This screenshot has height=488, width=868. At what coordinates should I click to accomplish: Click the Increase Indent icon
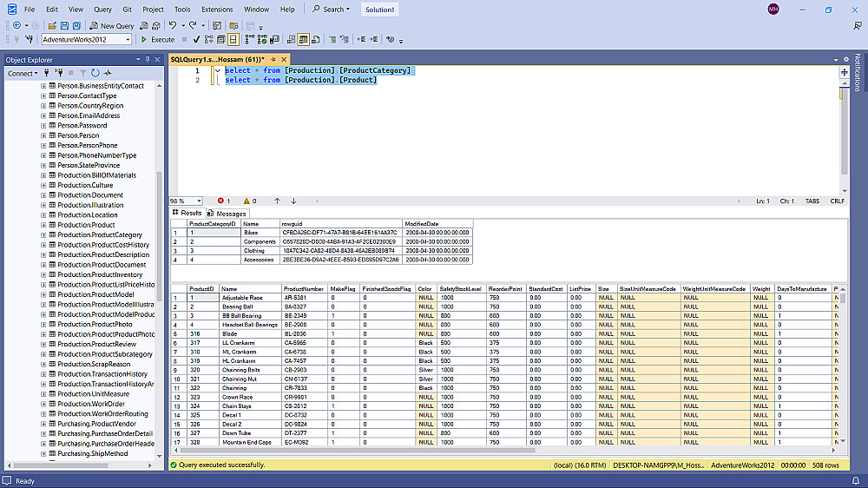(374, 39)
